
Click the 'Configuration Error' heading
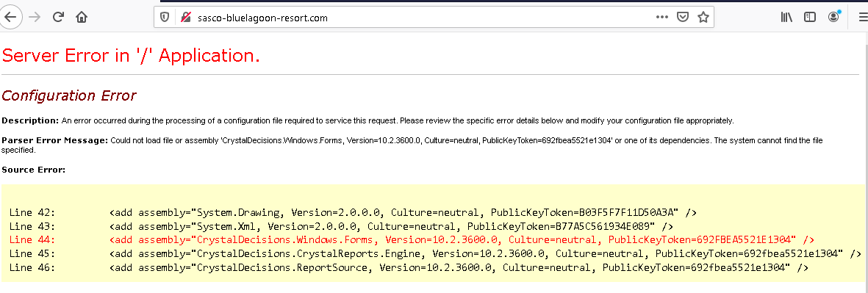click(x=68, y=95)
